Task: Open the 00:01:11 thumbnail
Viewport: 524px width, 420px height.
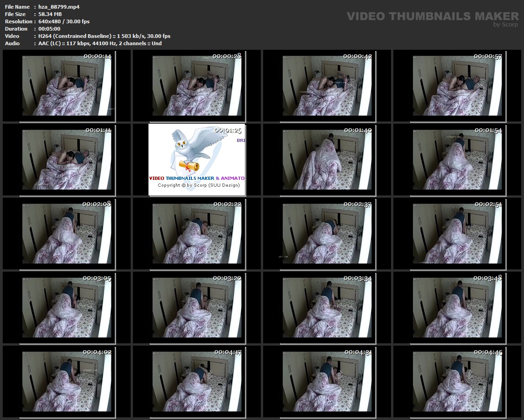Action: pyautogui.click(x=67, y=160)
